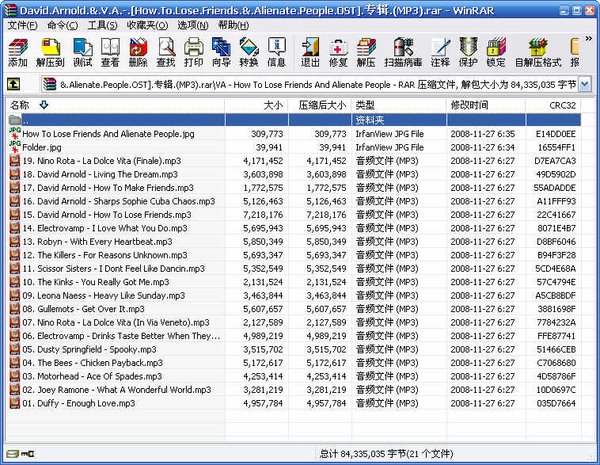Open the 命令(C) menu

pos(62,25)
